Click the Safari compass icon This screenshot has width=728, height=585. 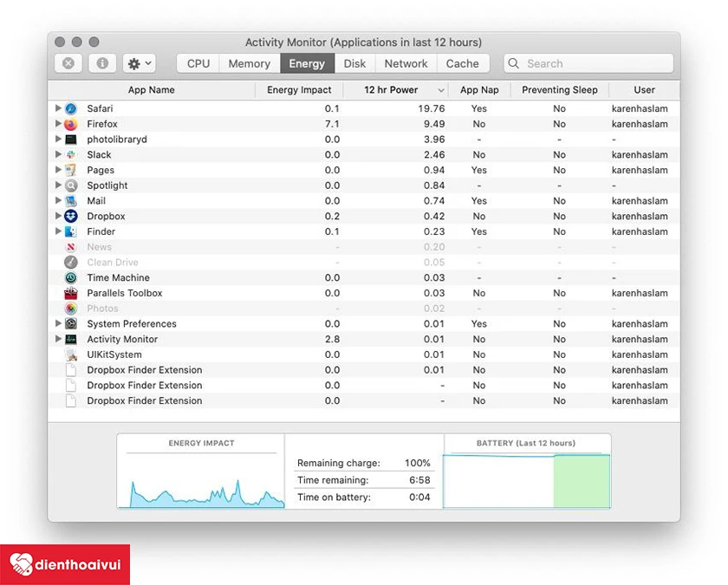click(70, 108)
